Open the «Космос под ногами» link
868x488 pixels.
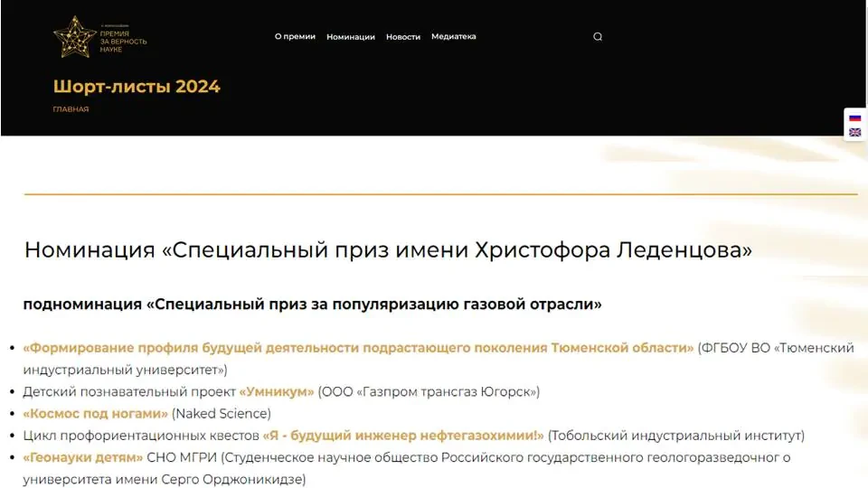click(x=95, y=414)
